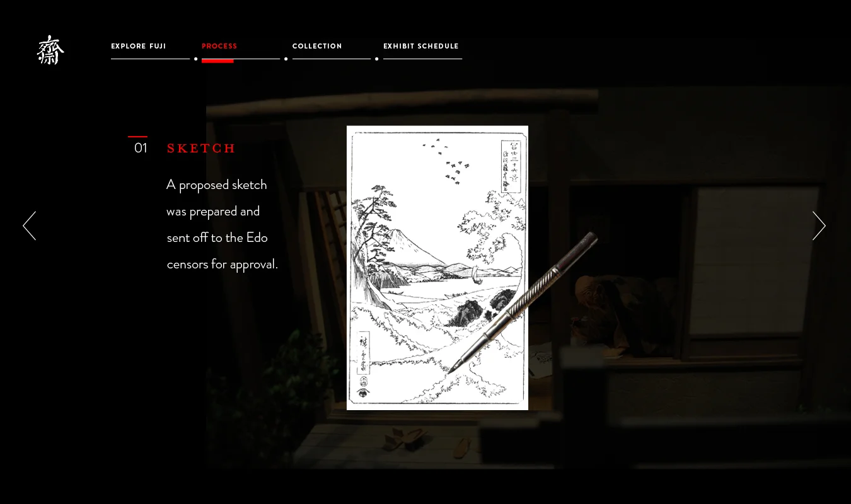Click the pen illustration over the sketch

click(x=523, y=302)
